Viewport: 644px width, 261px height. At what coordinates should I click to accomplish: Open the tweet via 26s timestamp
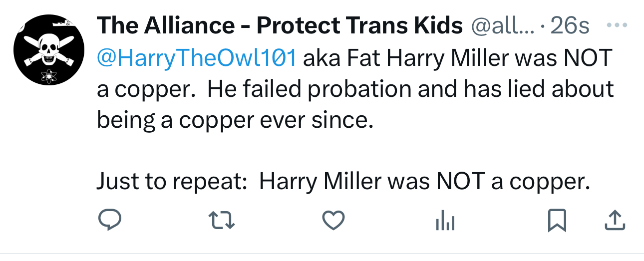point(570,26)
